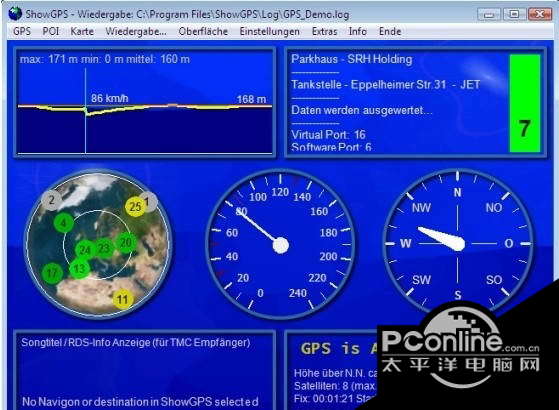Screen dimensions: 559x410
Task: Click the green signal bar showing 7
Action: (525, 103)
